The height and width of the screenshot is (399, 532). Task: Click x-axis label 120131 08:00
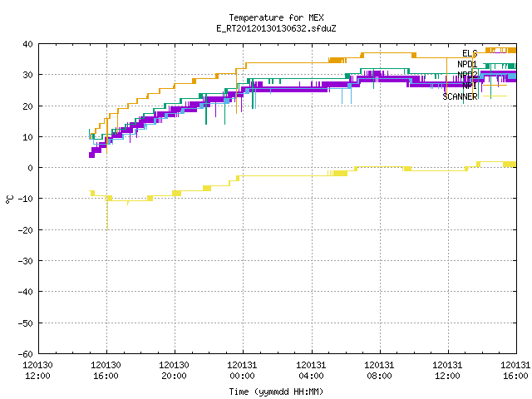click(x=379, y=371)
